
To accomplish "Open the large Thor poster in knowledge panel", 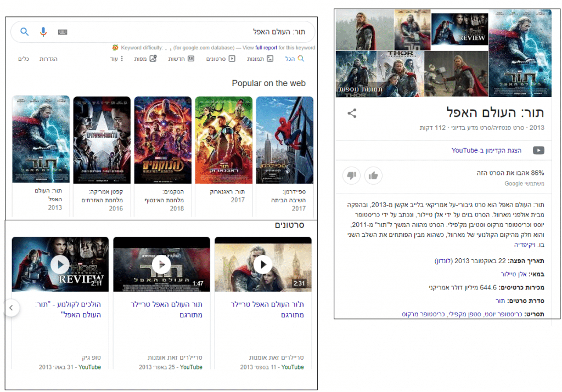I will click(x=520, y=53).
